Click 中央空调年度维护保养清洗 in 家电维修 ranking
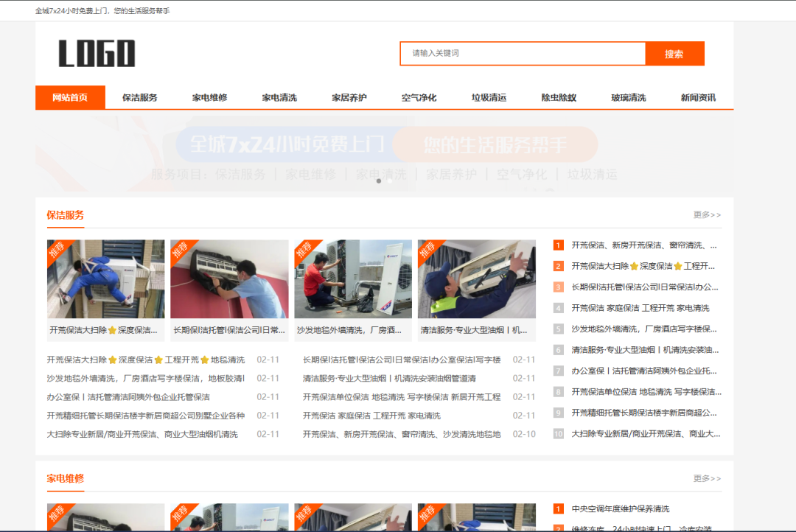 621,508
